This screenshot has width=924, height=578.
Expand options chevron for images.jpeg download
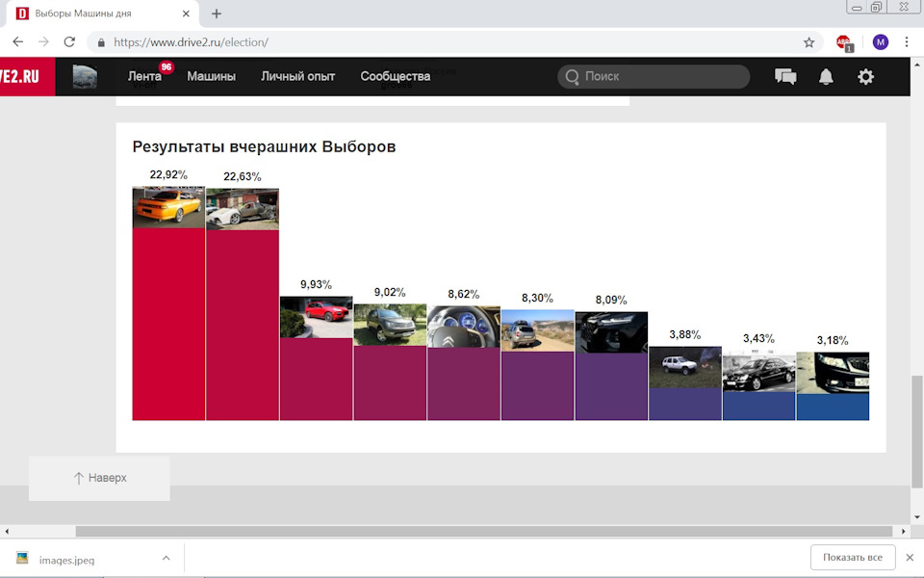tap(167, 558)
